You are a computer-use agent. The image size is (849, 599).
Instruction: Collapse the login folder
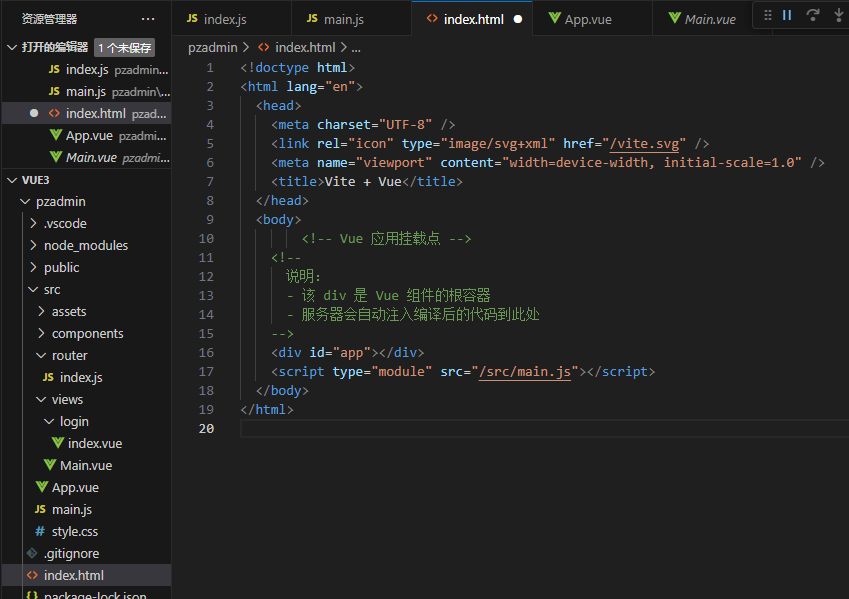coord(49,421)
